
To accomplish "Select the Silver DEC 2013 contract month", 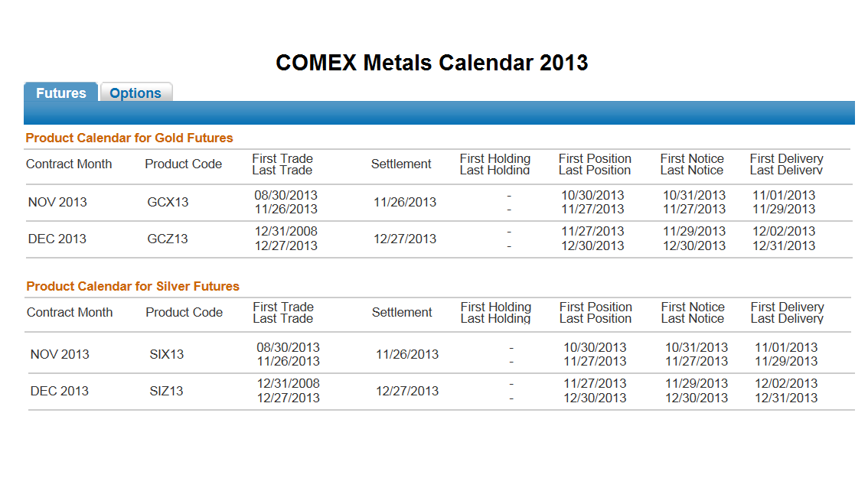I will (60, 391).
